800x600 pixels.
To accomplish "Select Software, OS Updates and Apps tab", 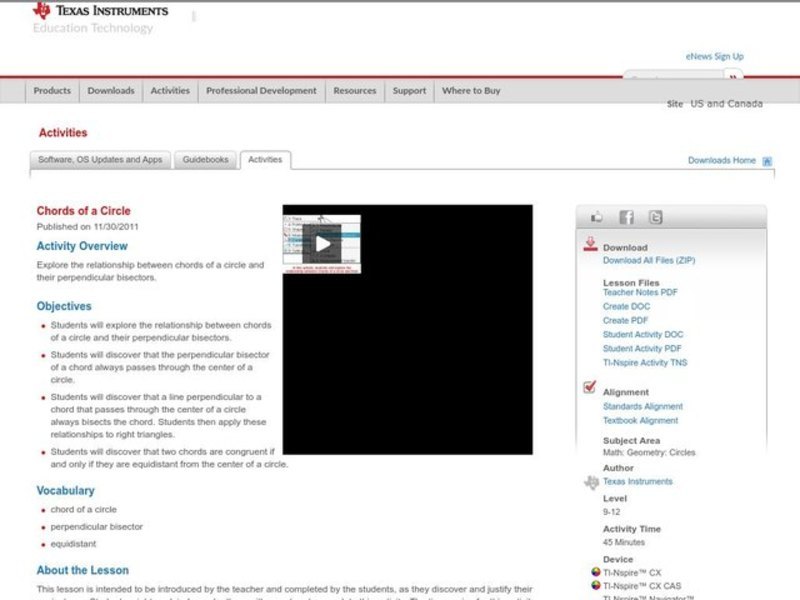I will pyautogui.click(x=100, y=160).
